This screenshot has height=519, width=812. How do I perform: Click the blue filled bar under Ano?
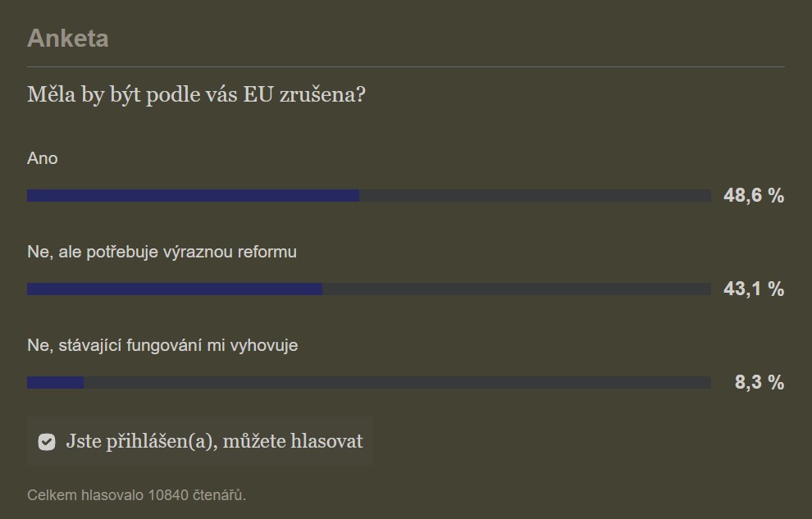(194, 196)
